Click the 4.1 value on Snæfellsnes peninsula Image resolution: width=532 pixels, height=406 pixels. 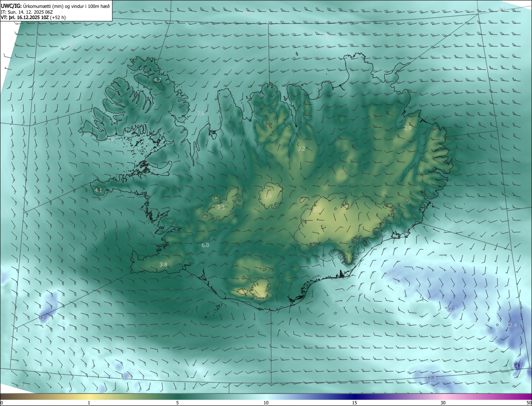(99, 190)
